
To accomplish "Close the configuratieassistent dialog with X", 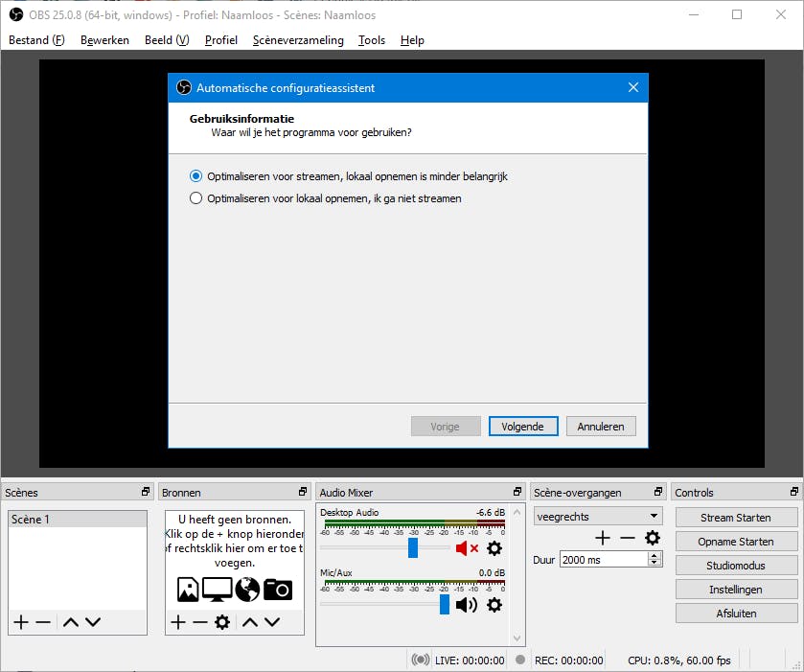I will coord(633,88).
